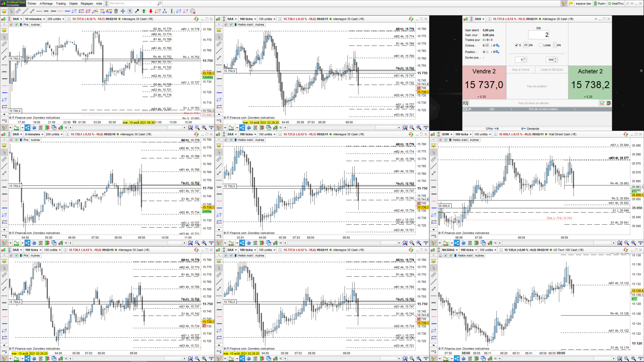This screenshot has height=362, width=644.
Task: Uncheck the S stop checkbox
Action: coord(516,45)
